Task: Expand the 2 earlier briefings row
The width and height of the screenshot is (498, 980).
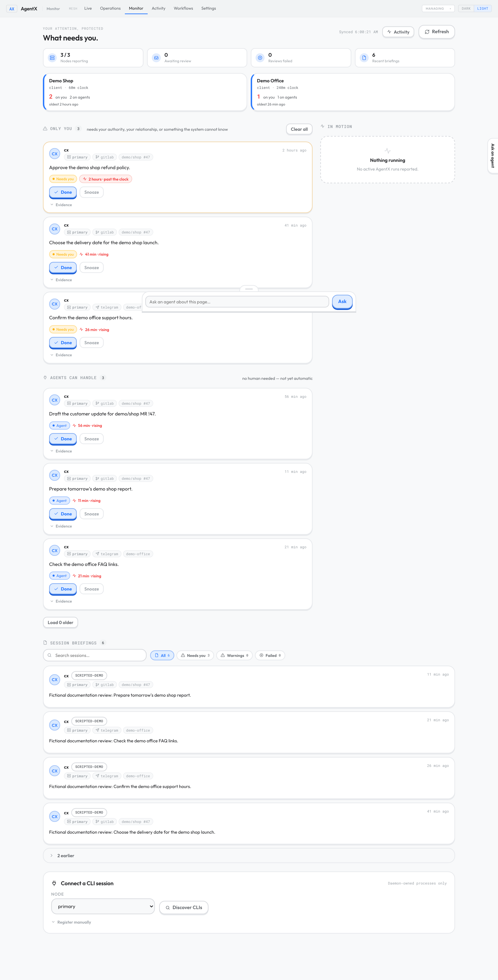Action: click(x=249, y=856)
